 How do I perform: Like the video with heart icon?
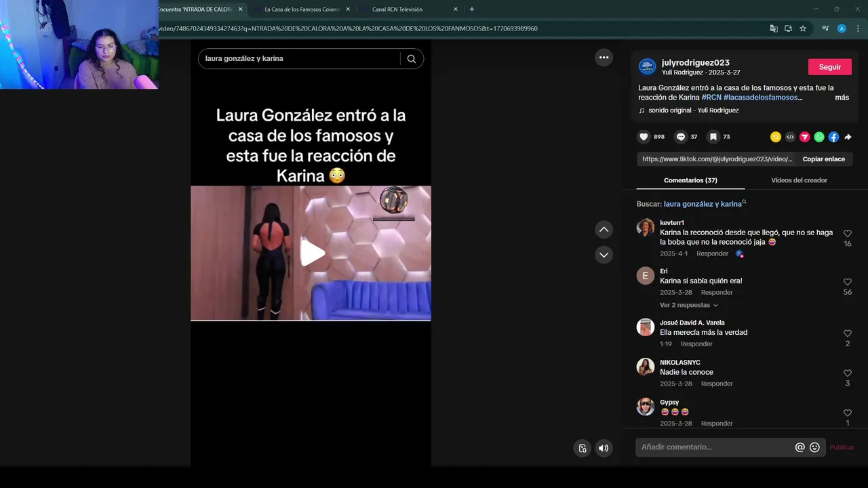coord(644,137)
